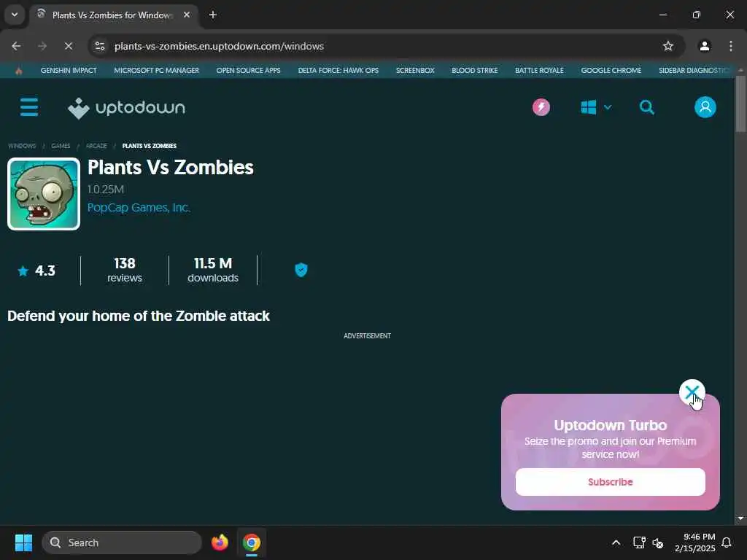View the 138 reviews

click(124, 270)
